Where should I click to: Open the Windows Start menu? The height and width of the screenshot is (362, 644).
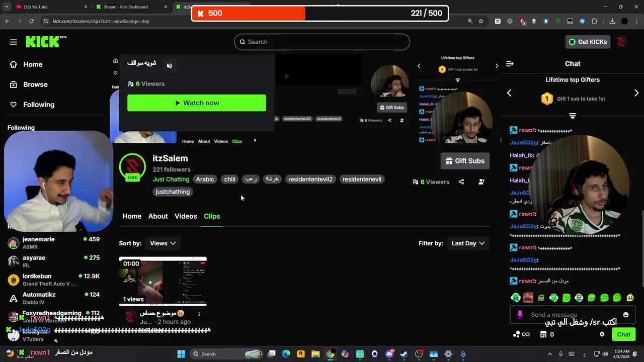click(181, 354)
